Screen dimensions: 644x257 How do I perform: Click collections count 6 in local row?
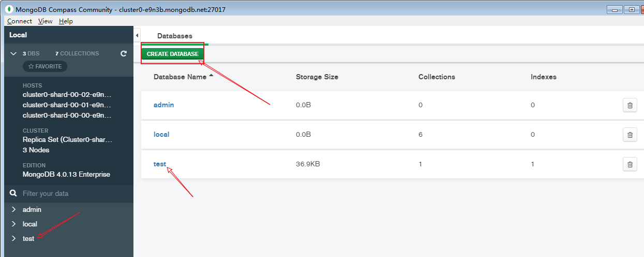tap(421, 135)
